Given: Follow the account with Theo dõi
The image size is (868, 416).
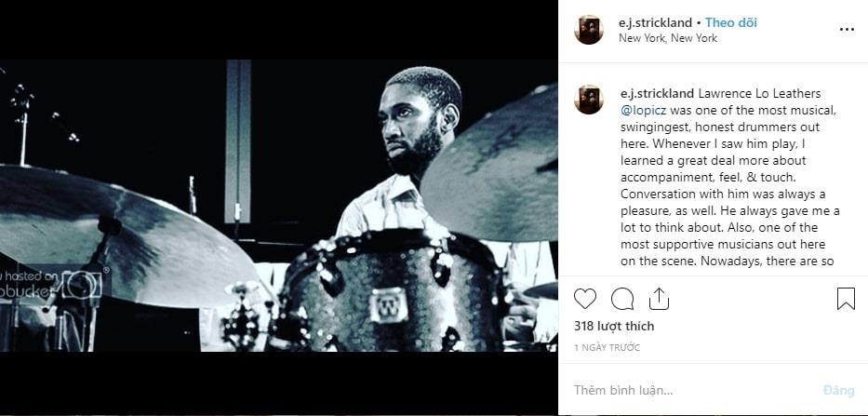Looking at the screenshot, I should 730,22.
